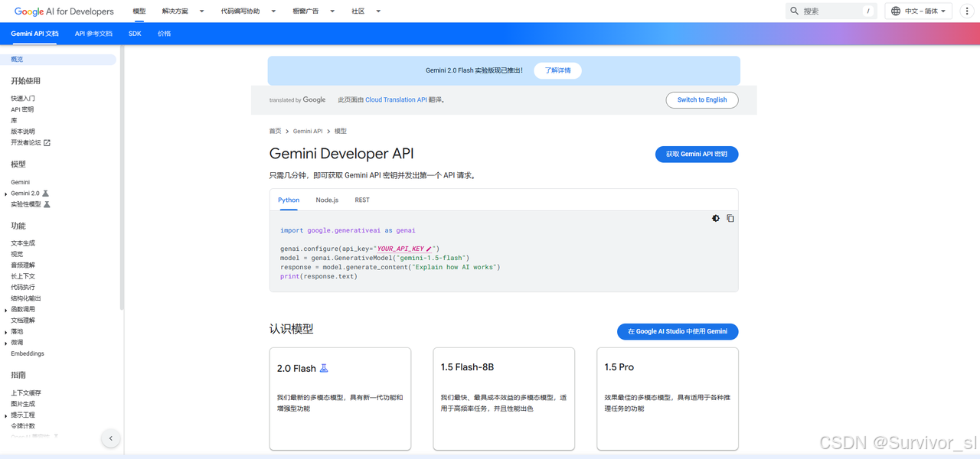Toggle the code block dark theme icon
Viewport: 980px width, 459px height.
tap(716, 218)
